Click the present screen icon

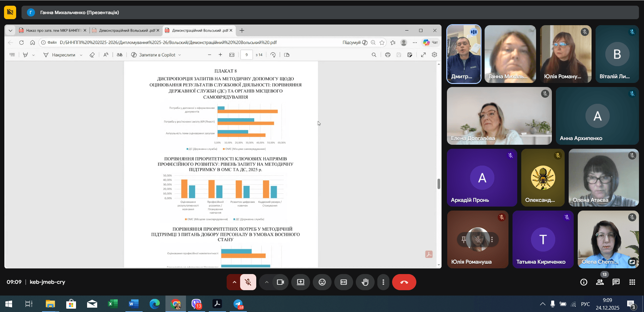pyautogui.click(x=301, y=282)
